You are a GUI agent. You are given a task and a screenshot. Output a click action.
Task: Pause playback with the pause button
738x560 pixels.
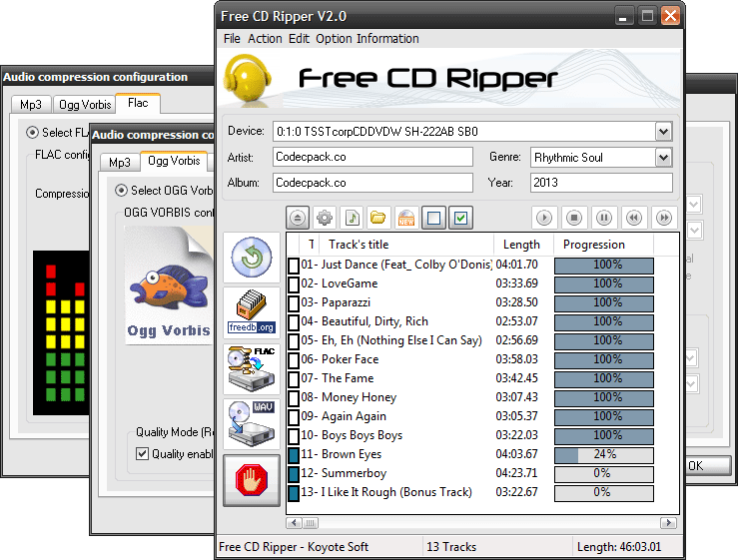pos(604,218)
